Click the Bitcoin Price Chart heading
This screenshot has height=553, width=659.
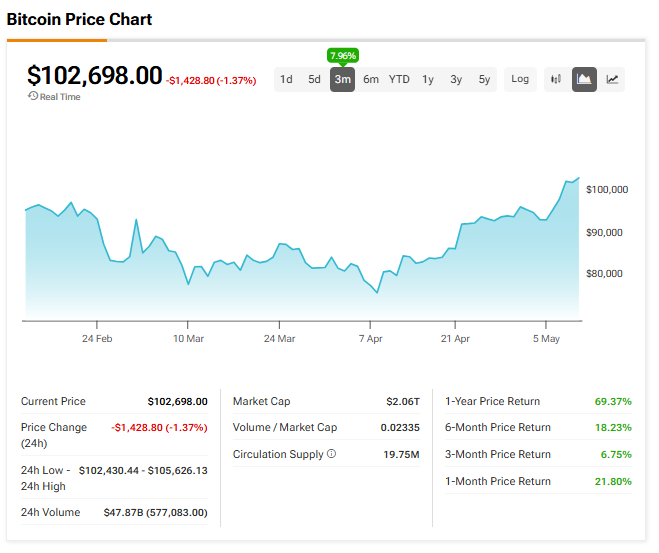pyautogui.click(x=79, y=19)
